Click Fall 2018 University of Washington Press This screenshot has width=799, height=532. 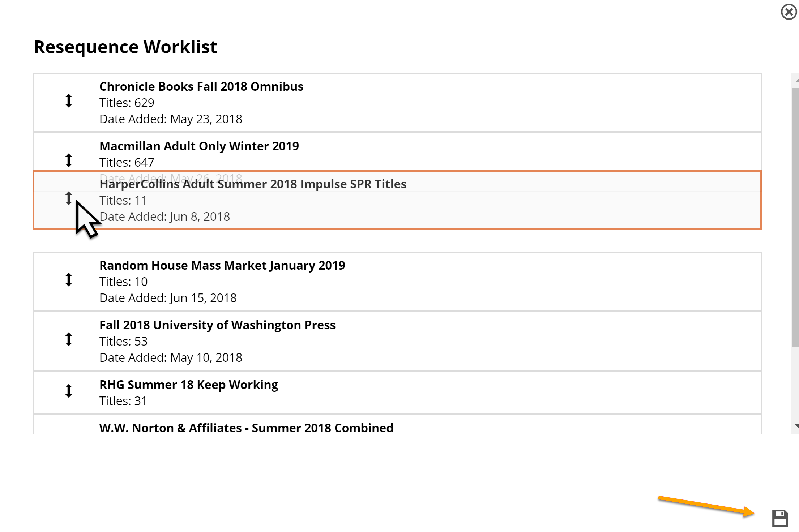[217, 325]
